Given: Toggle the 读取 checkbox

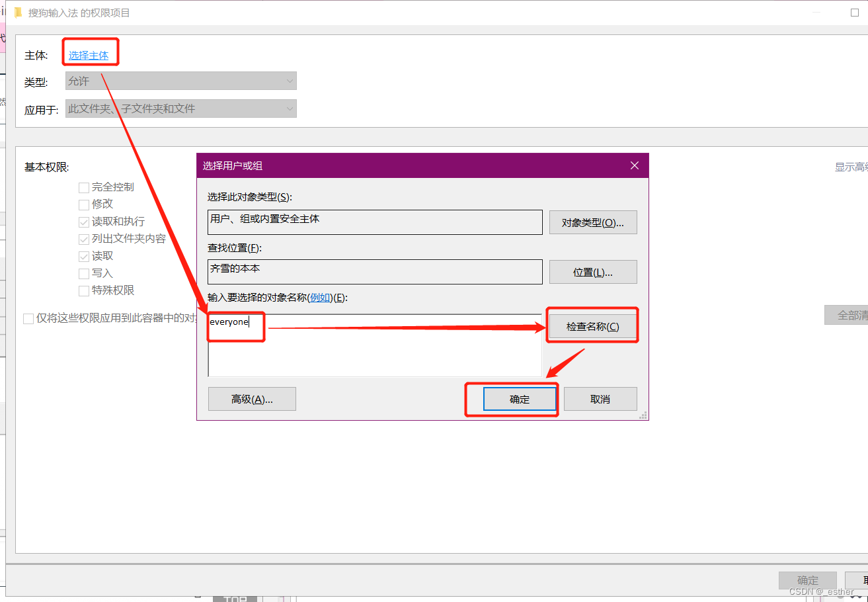Looking at the screenshot, I should 84,256.
